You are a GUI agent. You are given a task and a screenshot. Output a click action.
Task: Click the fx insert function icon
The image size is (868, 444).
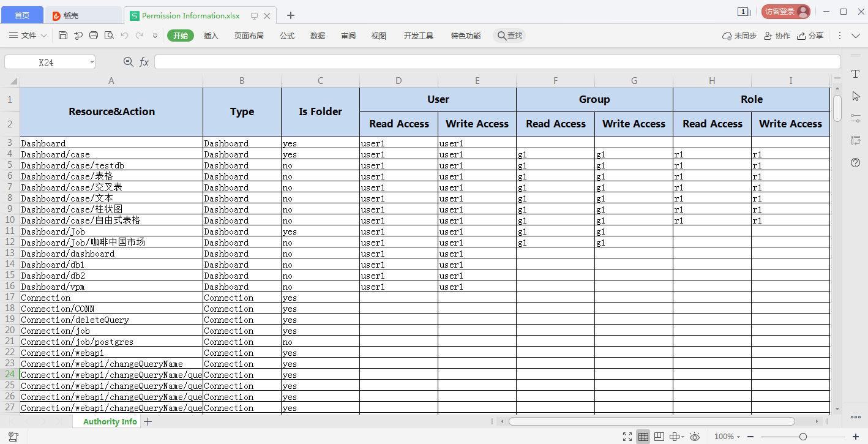(x=144, y=62)
